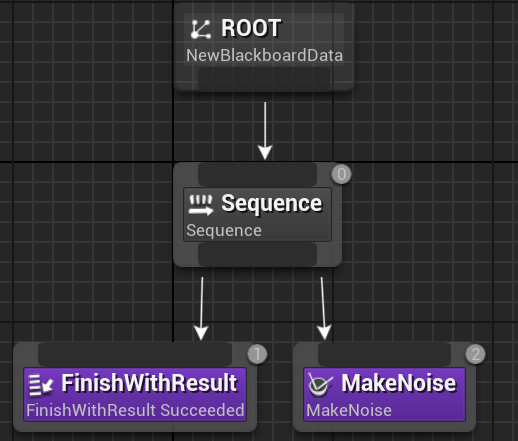Click the arrow from Sequence to FinishWithResult
Screen dimensions: 518x441
coord(201,308)
